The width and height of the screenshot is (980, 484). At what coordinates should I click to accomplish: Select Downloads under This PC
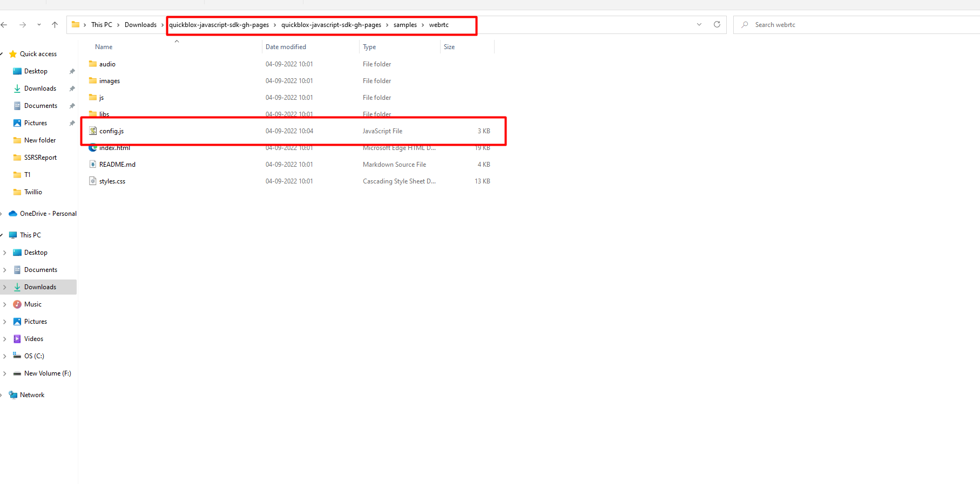[x=40, y=287]
